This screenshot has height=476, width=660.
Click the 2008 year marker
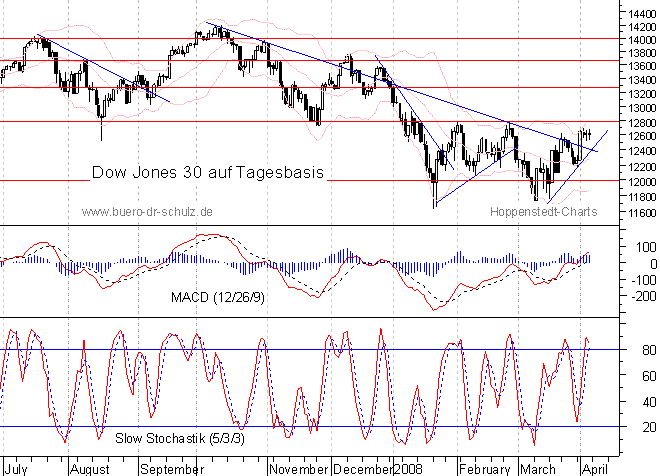tap(411, 466)
